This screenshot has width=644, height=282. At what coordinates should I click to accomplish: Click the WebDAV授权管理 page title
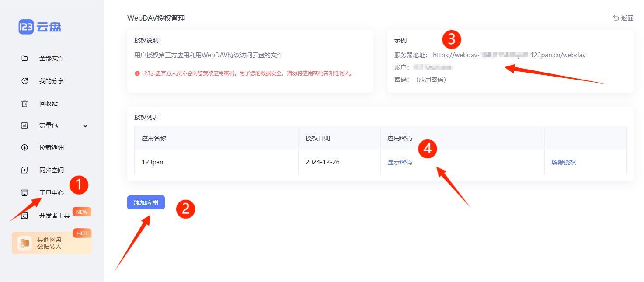click(156, 18)
